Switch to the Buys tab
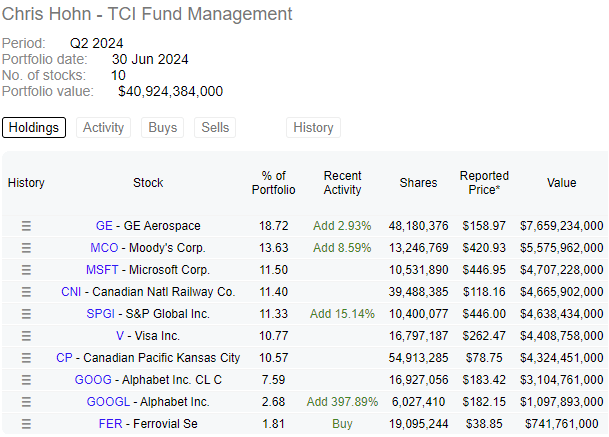609x437 pixels. pyautogui.click(x=162, y=127)
